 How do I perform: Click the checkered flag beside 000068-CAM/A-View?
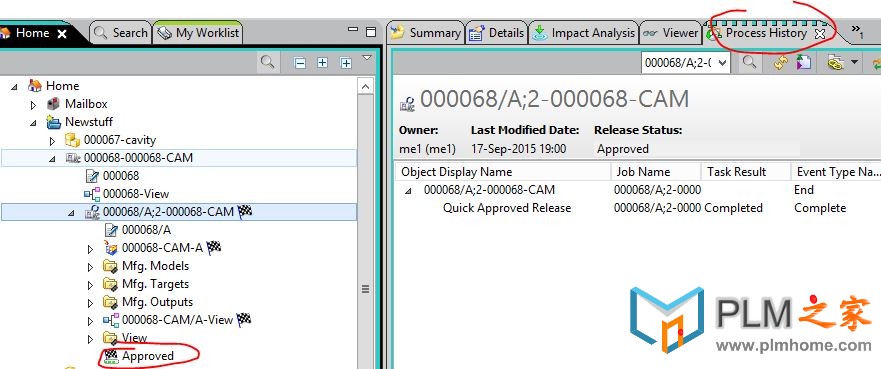244,320
